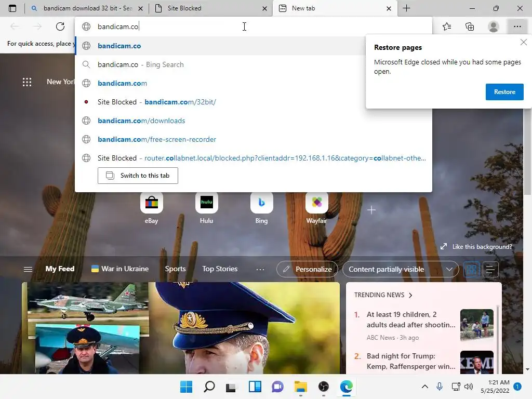This screenshot has height=399, width=532.
Task: Click the address bar containing bandicam.co
Action: coord(253,26)
